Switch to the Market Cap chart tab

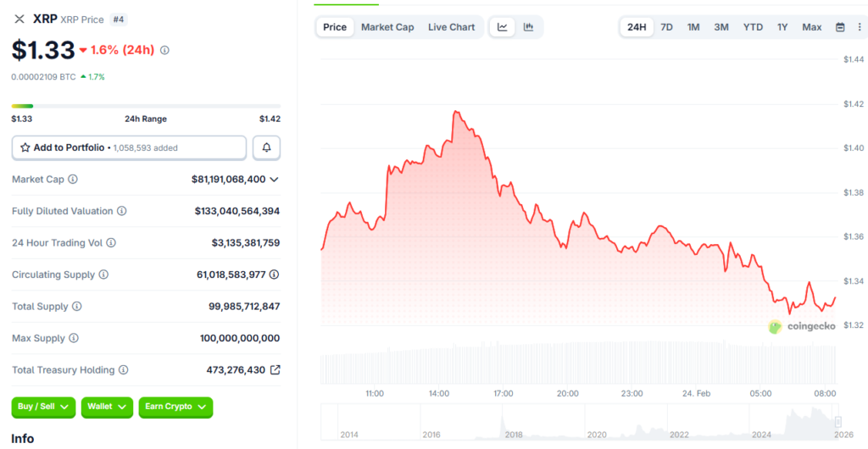click(387, 27)
